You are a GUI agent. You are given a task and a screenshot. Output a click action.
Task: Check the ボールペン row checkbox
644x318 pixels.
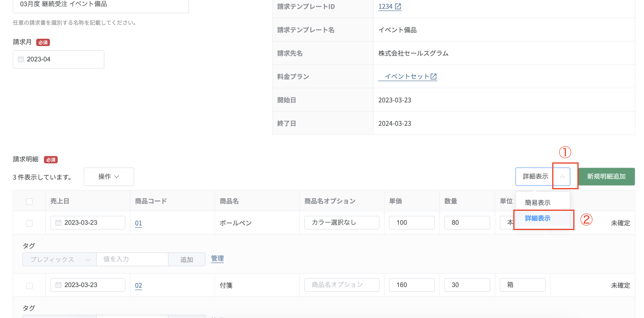click(x=29, y=223)
